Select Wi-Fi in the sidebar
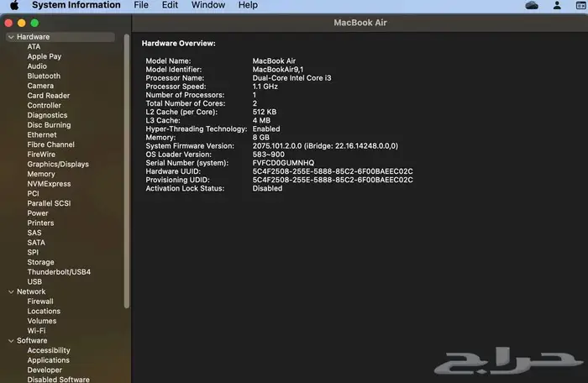 (36, 330)
